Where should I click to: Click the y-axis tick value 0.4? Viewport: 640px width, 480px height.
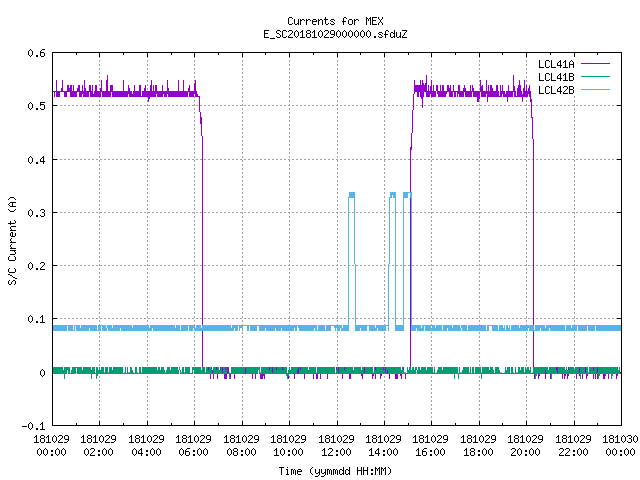click(x=36, y=160)
